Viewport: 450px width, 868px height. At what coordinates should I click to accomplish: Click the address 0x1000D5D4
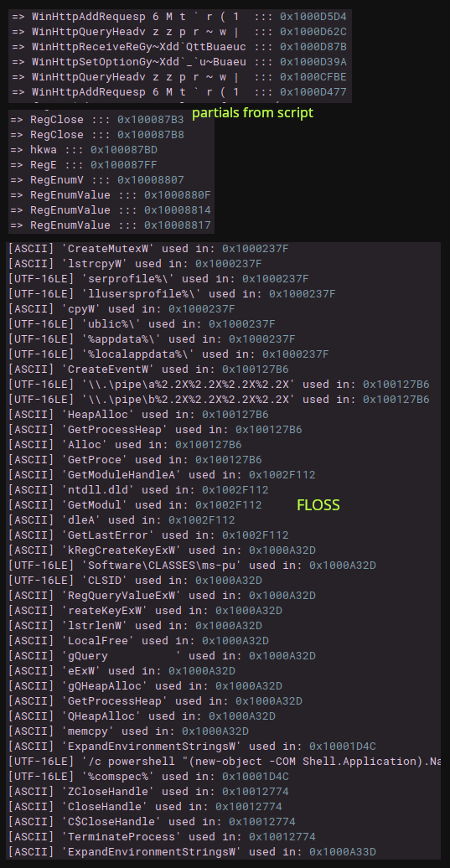313,17
